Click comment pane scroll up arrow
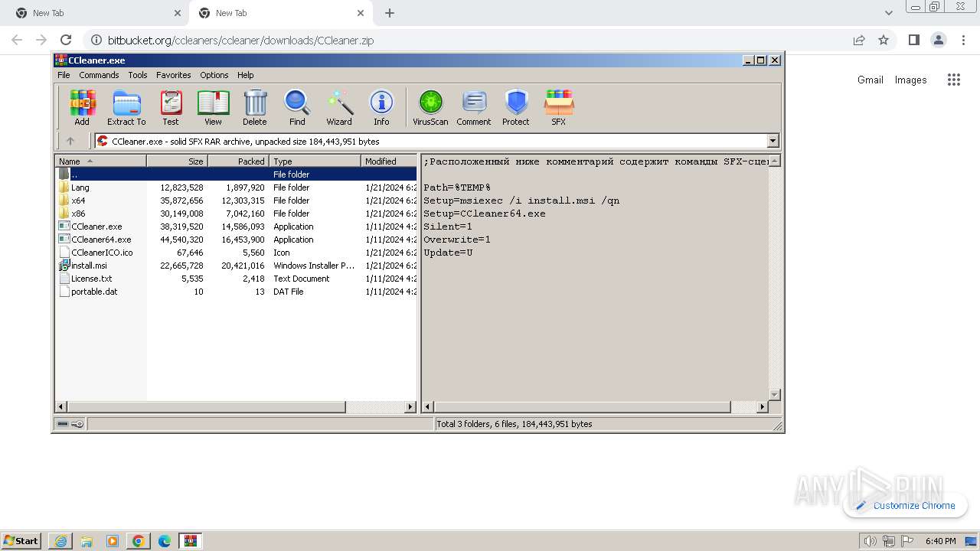Viewport: 980px width, 551px height. point(774,161)
